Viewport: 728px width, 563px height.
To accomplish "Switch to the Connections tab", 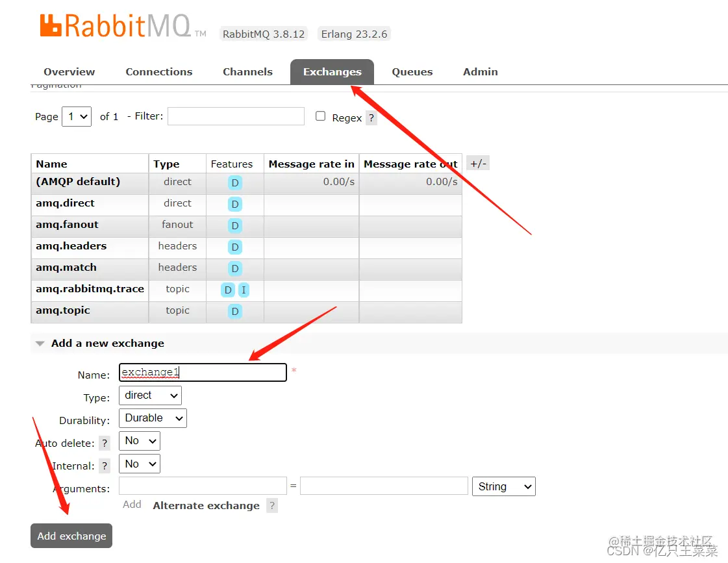I will pyautogui.click(x=159, y=72).
